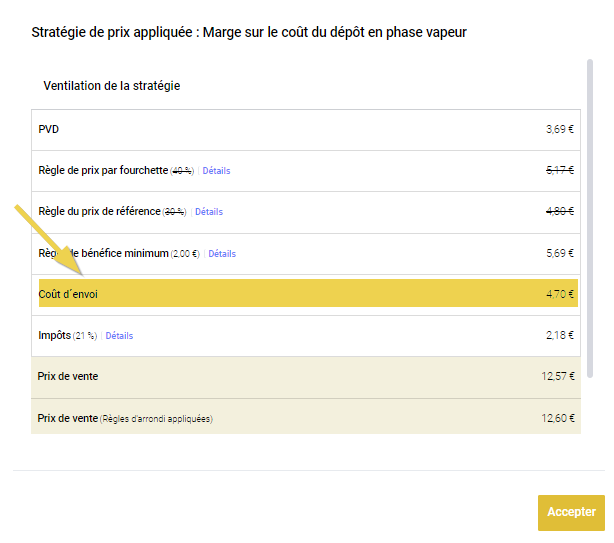Click the Impôts label
The height and width of the screenshot is (543, 614).
(x=54, y=336)
